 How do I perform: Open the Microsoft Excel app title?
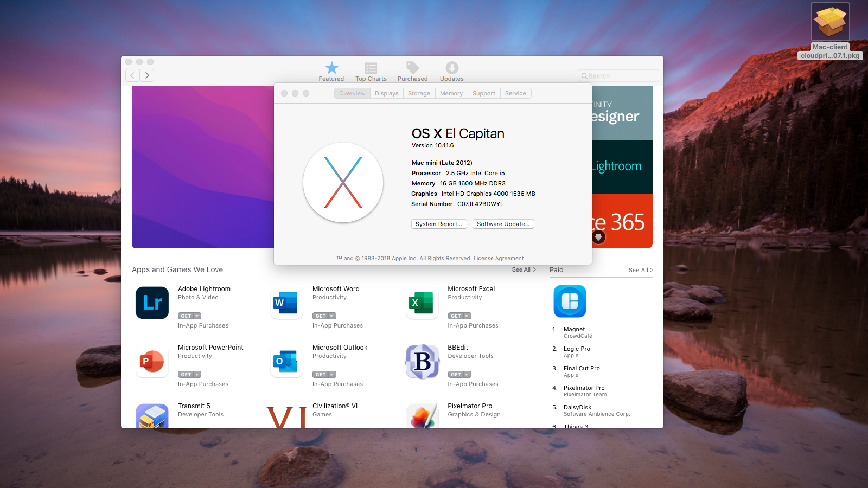[471, 289]
